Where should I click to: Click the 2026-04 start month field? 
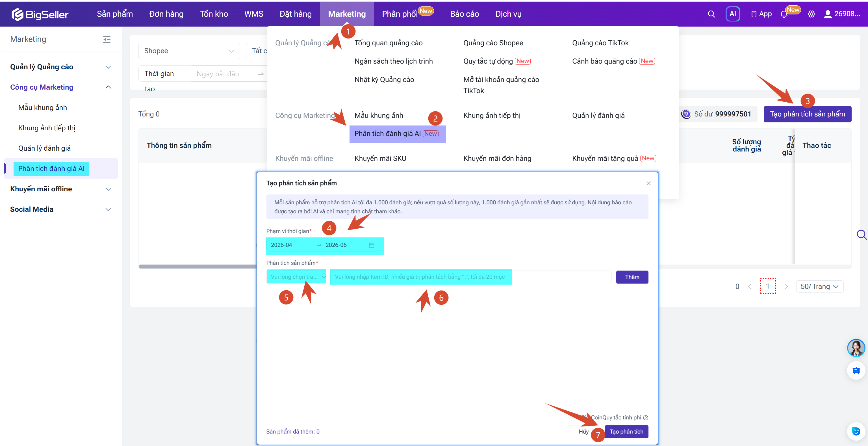292,245
